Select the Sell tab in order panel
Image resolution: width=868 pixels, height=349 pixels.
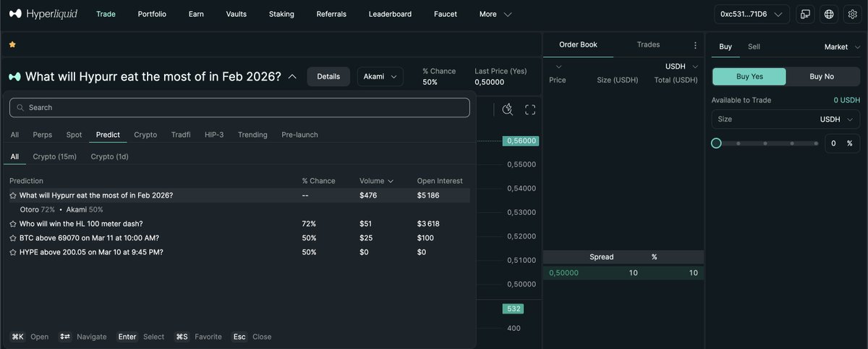(x=754, y=46)
